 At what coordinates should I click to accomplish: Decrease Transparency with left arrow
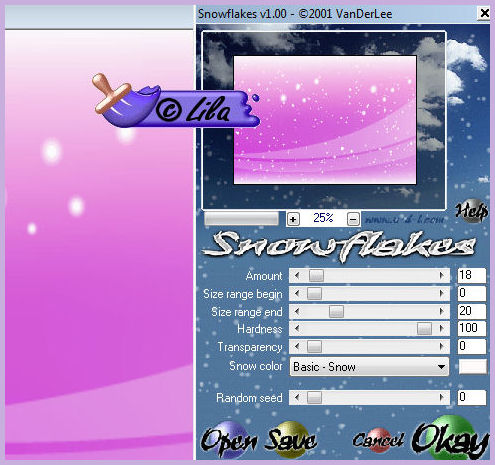[297, 347]
